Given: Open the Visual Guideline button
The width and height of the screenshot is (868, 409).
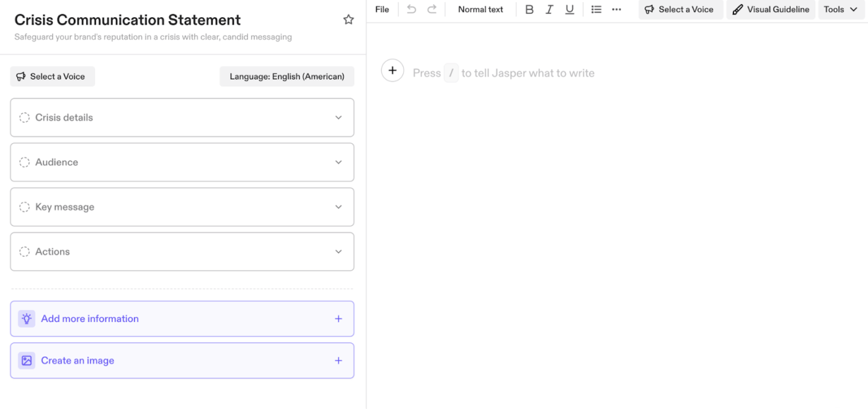Looking at the screenshot, I should (771, 9).
